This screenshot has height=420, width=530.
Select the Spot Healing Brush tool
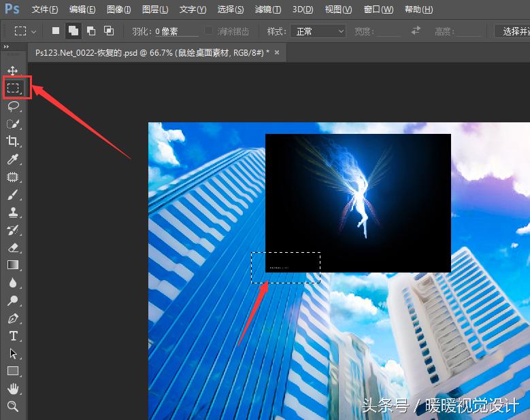13,177
